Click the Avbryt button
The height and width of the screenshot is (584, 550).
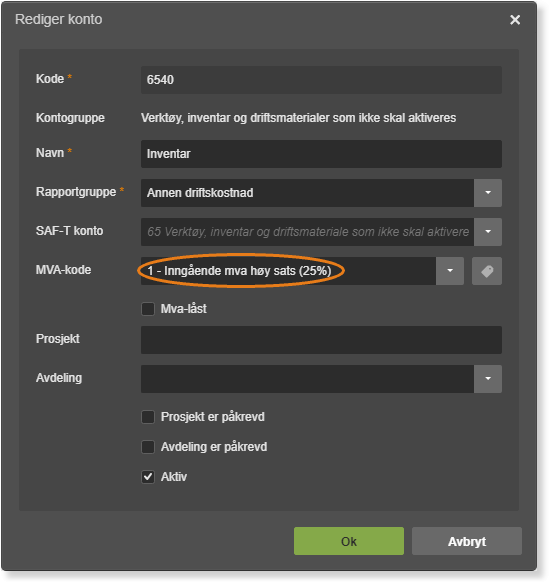(x=467, y=541)
